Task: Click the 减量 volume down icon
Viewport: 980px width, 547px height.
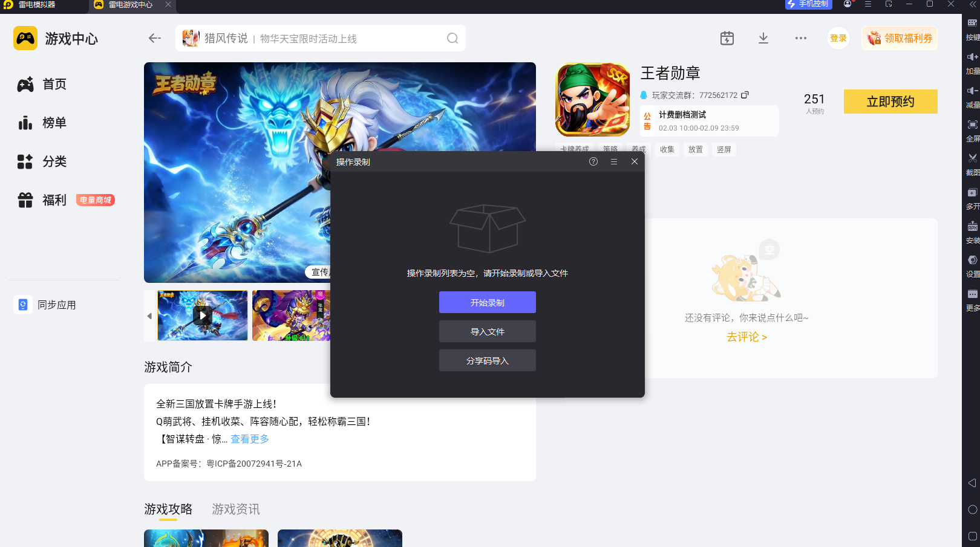Action: [972, 91]
